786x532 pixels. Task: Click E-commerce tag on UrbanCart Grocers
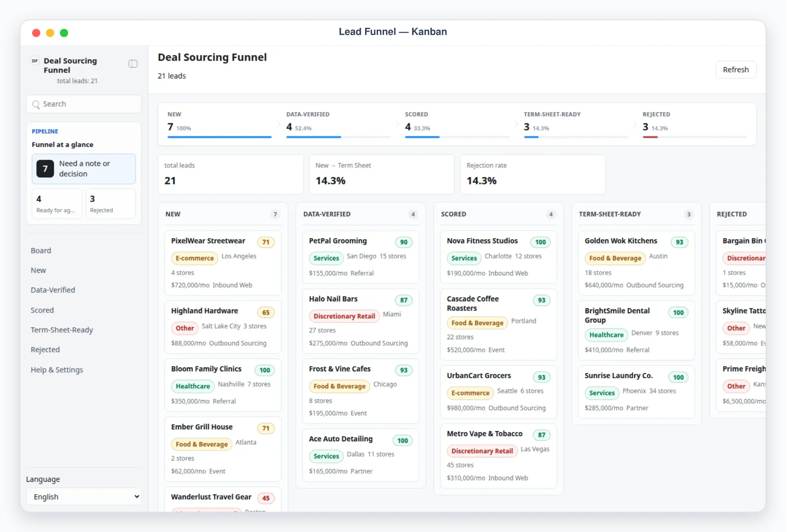tap(470, 393)
